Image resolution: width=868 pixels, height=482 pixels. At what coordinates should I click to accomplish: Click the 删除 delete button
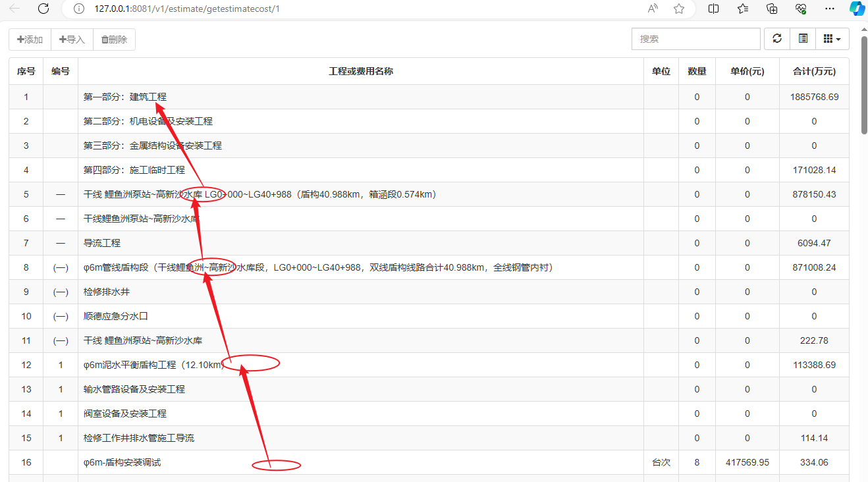(x=114, y=40)
